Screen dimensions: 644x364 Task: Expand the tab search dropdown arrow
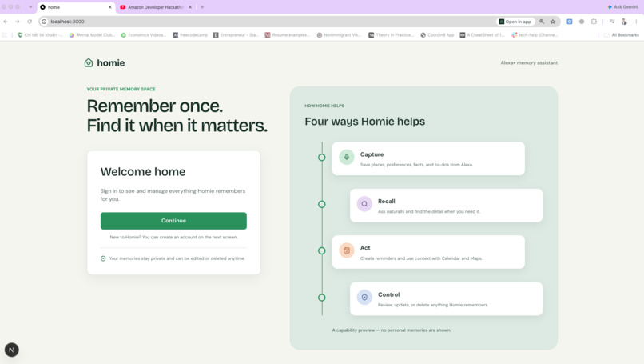click(x=30, y=7)
